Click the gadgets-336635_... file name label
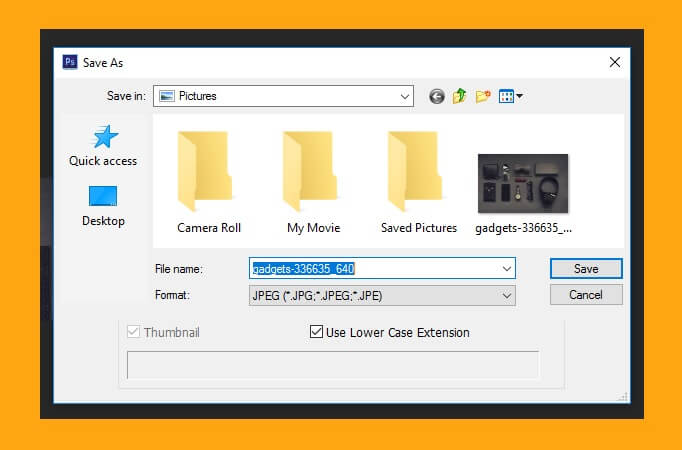682x450 pixels. coord(523,228)
